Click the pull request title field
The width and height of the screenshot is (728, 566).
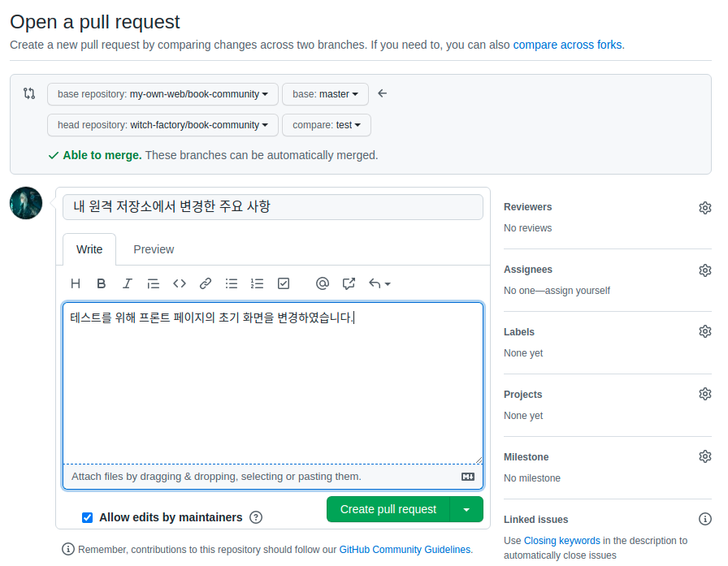point(272,207)
